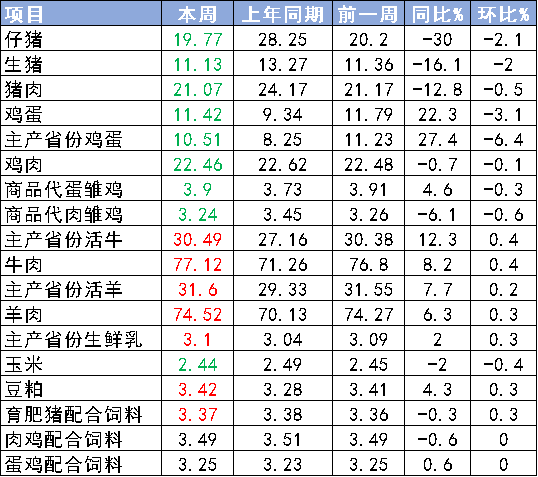The image size is (538, 477).
Task: Click the 3.51 value for 肉鸡配合饲料
Action: [x=283, y=440]
